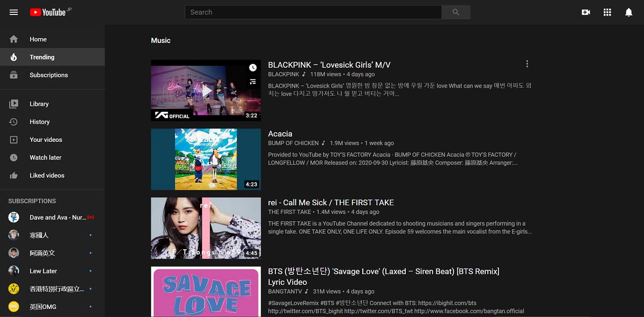Open the notifications bell
Image resolution: width=644 pixels, height=317 pixels.
point(628,12)
